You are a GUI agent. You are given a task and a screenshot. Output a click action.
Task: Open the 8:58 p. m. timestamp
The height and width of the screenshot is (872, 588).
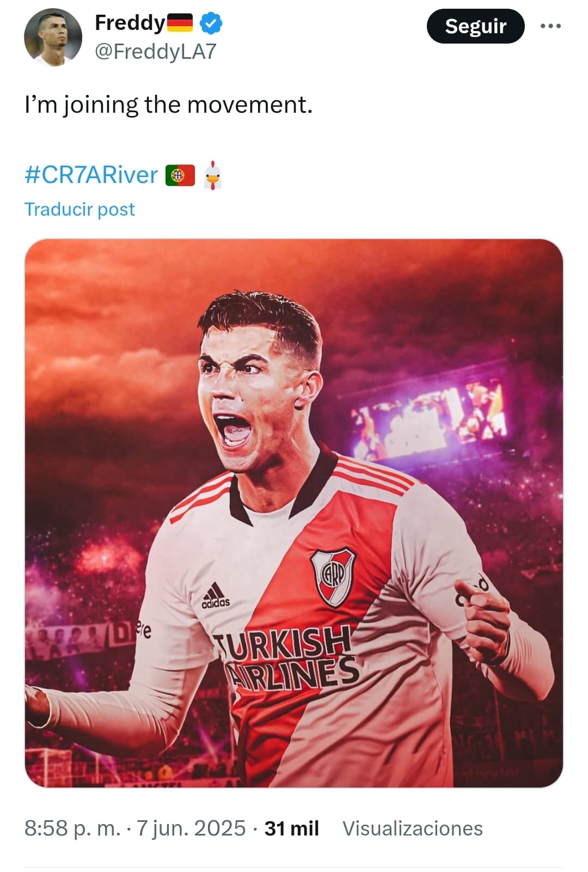tap(72, 828)
